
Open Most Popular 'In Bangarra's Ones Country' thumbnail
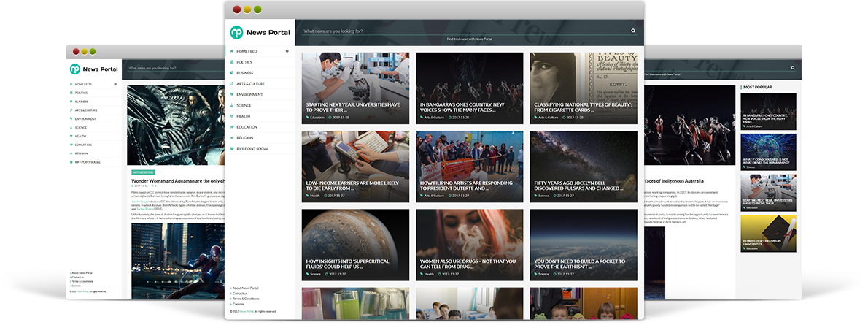point(768,111)
